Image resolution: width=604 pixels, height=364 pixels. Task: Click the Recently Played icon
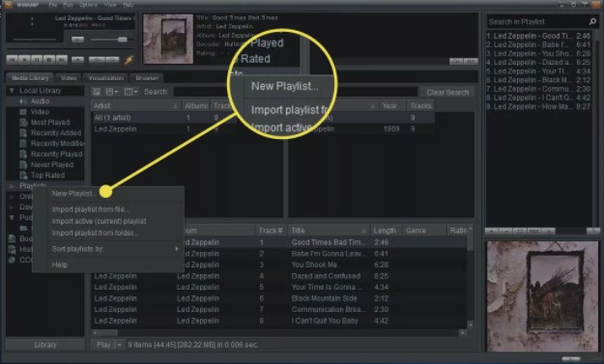point(23,154)
